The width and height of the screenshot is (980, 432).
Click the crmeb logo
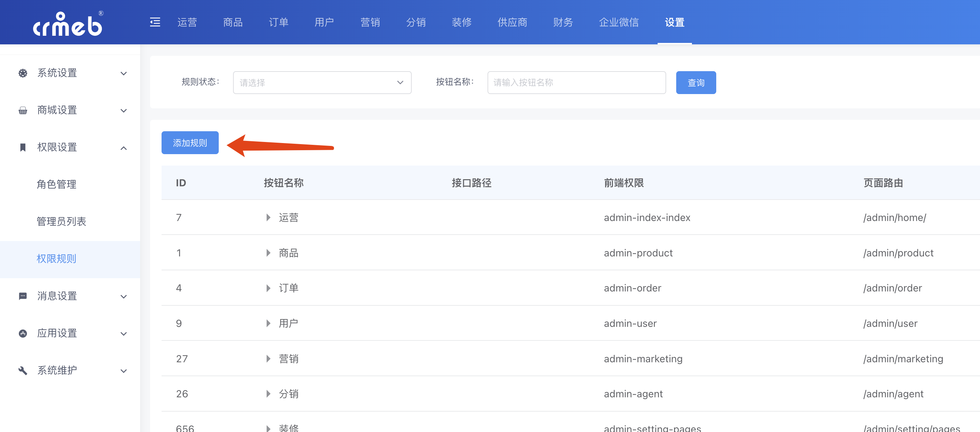68,24
